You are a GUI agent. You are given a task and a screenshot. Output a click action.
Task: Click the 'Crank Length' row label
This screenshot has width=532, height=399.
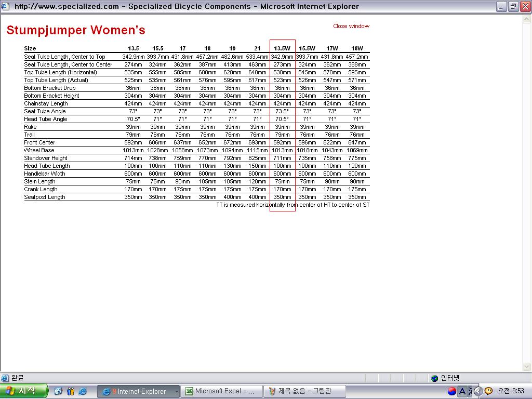coord(41,189)
